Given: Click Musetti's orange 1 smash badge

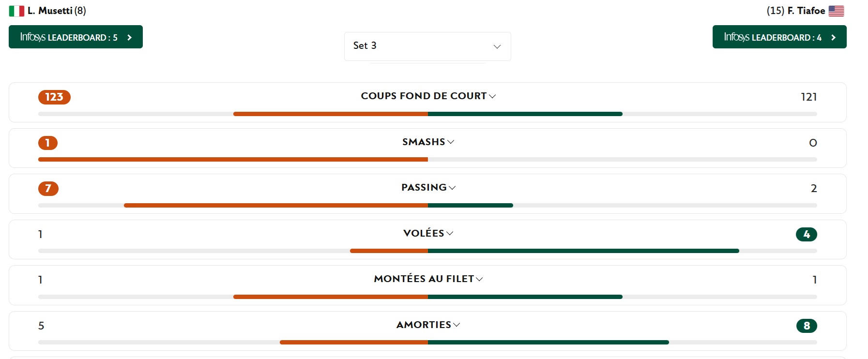Looking at the screenshot, I should pyautogui.click(x=48, y=143).
